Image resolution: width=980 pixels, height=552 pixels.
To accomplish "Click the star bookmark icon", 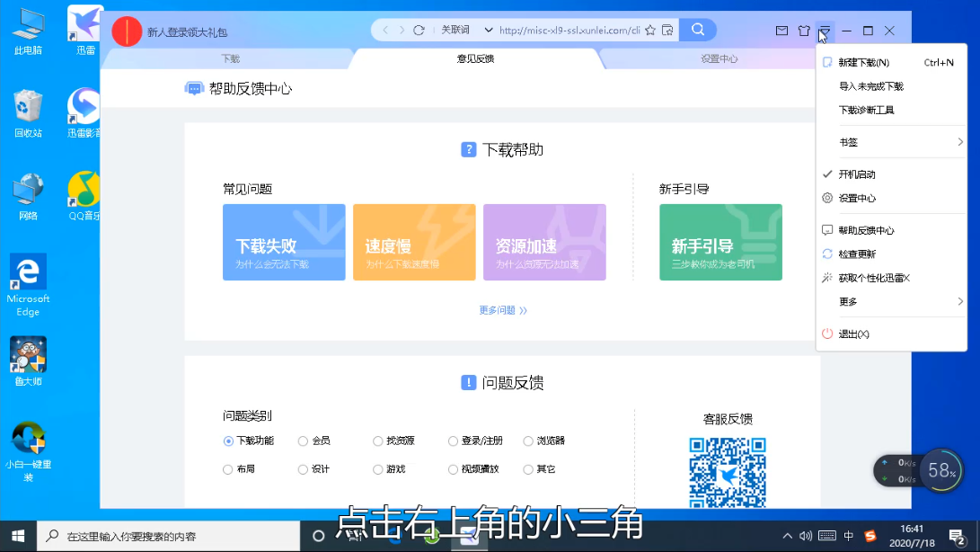I will point(650,31).
